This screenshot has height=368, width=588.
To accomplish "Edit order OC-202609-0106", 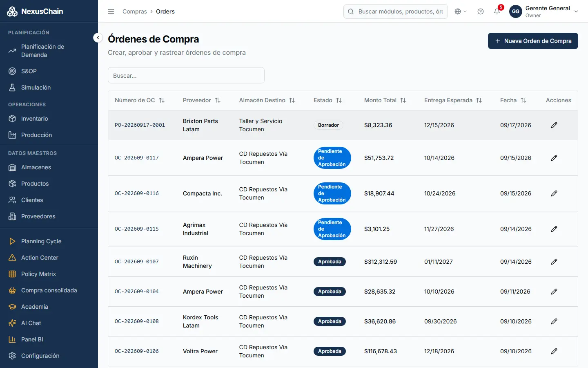I will coord(554,351).
